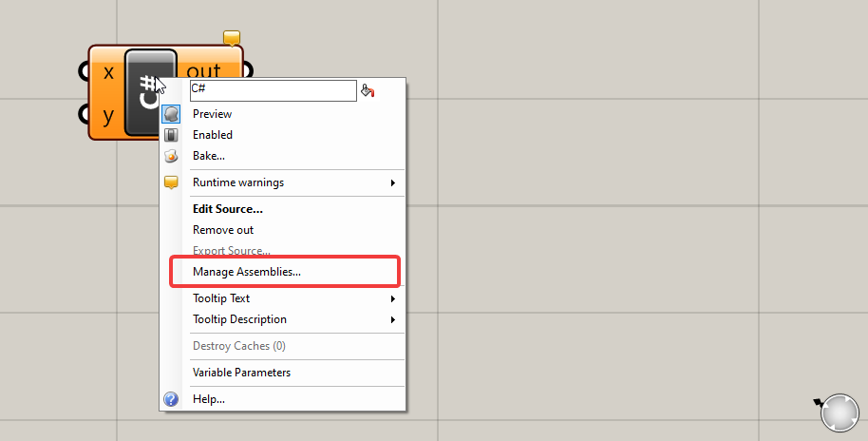
Task: Click the orange Runtime warnings balloon icon in menu
Action: 171,182
